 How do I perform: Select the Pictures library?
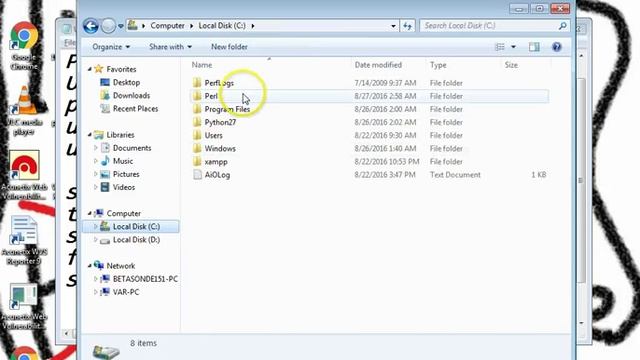click(126, 174)
